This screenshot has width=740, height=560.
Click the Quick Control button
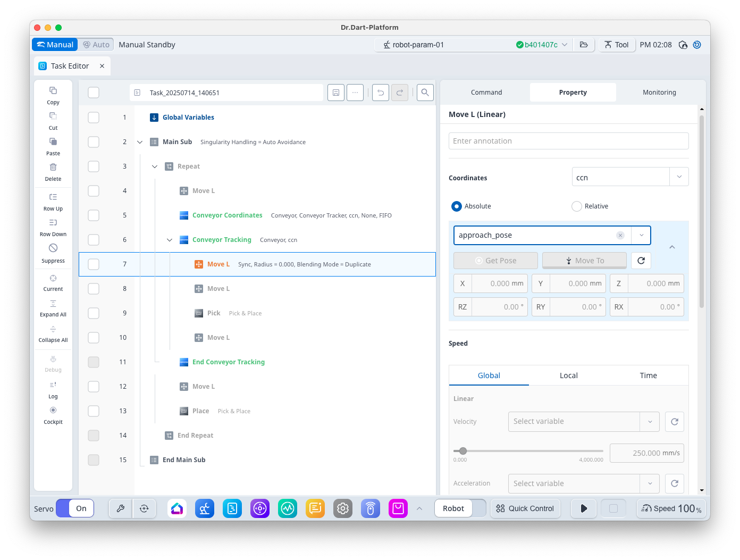pos(525,508)
